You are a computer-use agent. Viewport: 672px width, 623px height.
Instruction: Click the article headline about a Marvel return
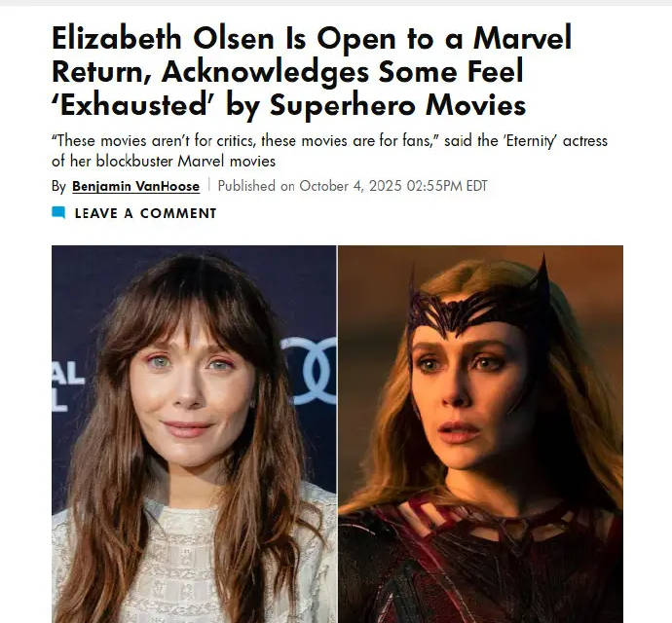point(312,71)
